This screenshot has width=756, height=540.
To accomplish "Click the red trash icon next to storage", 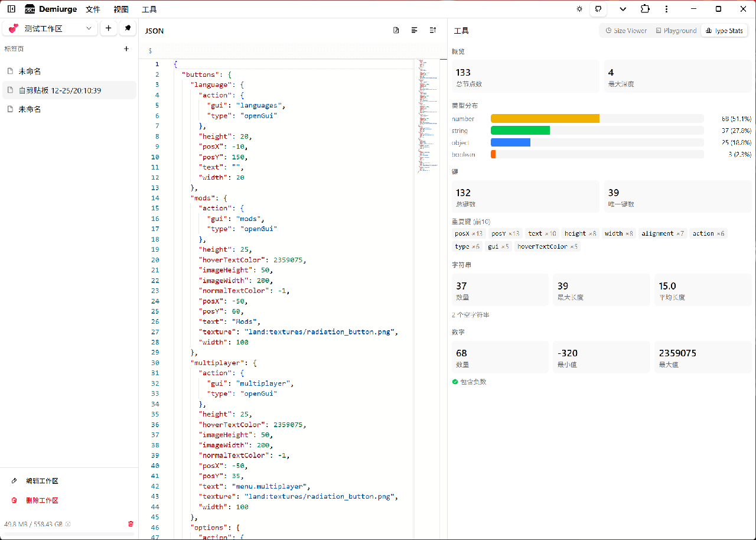I will click(x=131, y=523).
